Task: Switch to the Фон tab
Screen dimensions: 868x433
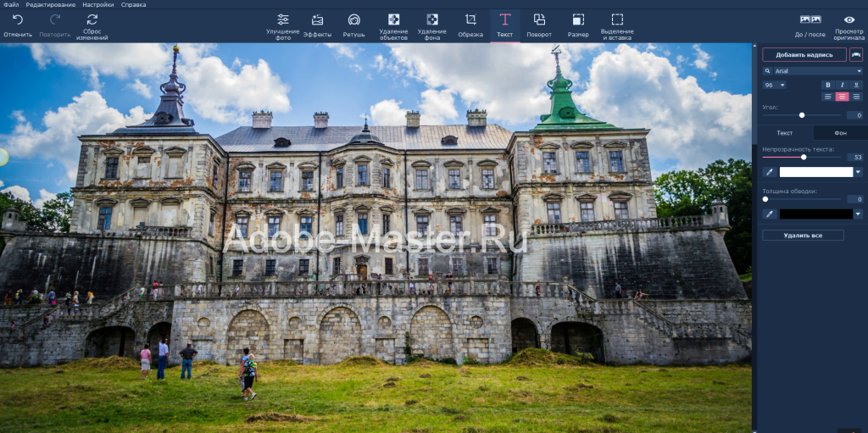Action: click(x=840, y=133)
